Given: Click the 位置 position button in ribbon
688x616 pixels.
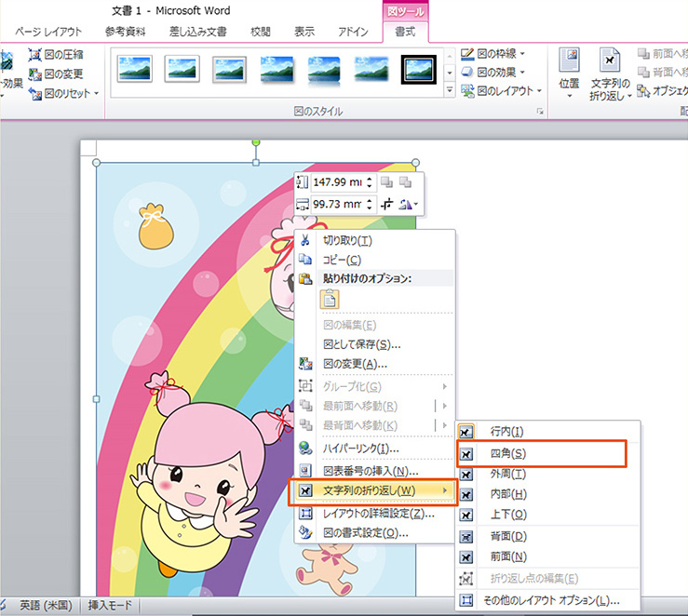Looking at the screenshot, I should coord(569,73).
